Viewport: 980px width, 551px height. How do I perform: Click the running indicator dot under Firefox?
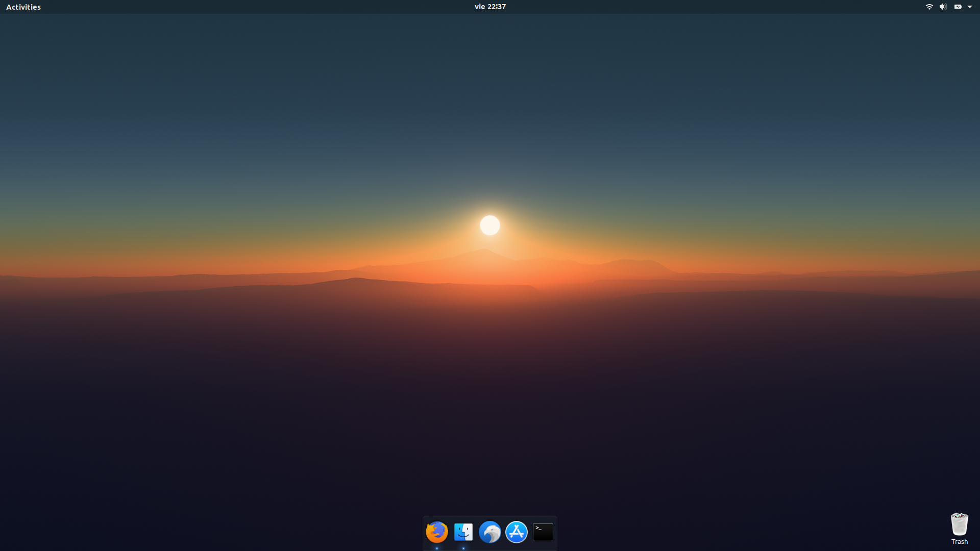tap(437, 548)
